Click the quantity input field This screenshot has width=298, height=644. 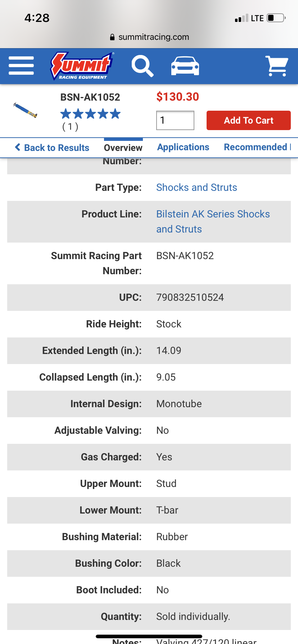pos(175,120)
